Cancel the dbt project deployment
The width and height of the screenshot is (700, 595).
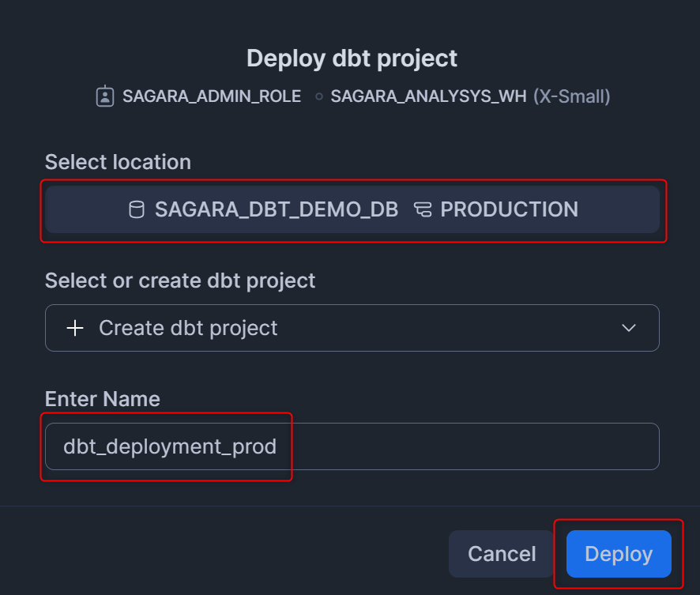coord(502,554)
